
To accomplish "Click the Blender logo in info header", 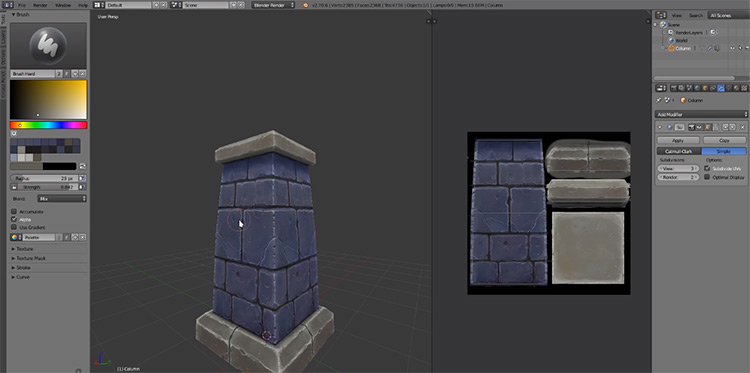I will tap(305, 5).
